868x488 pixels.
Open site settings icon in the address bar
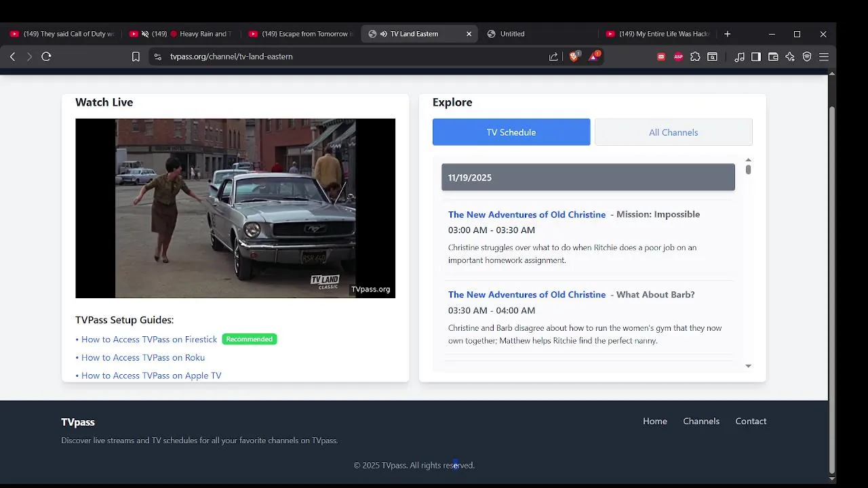(157, 57)
